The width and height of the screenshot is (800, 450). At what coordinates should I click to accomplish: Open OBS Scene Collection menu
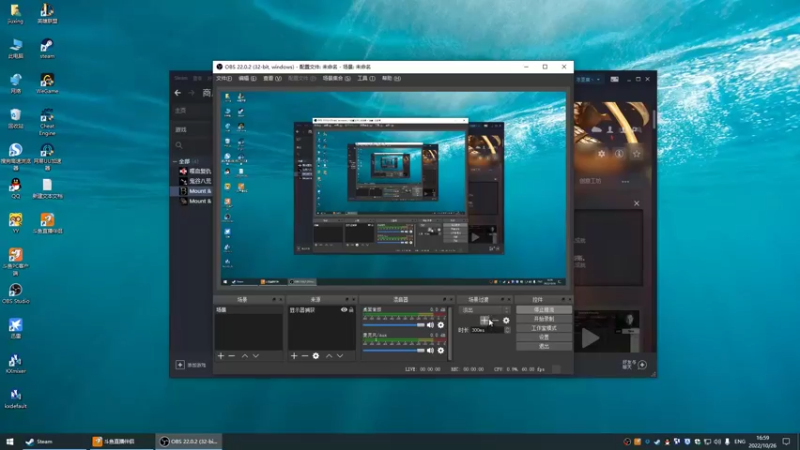(336, 79)
